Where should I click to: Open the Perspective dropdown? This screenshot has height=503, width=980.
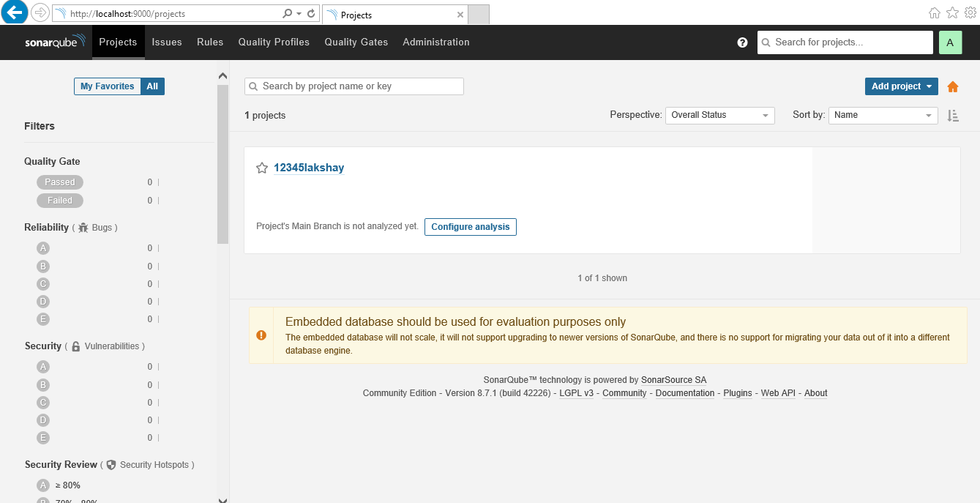coord(719,115)
